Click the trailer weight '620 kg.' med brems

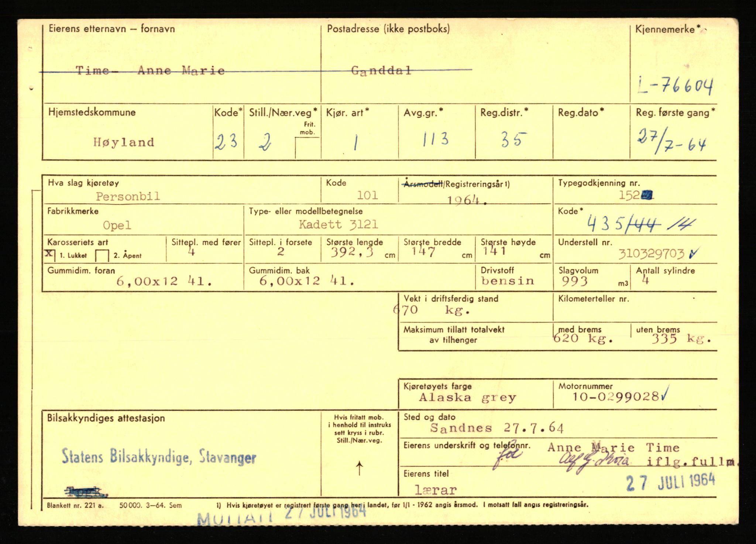[x=583, y=338]
